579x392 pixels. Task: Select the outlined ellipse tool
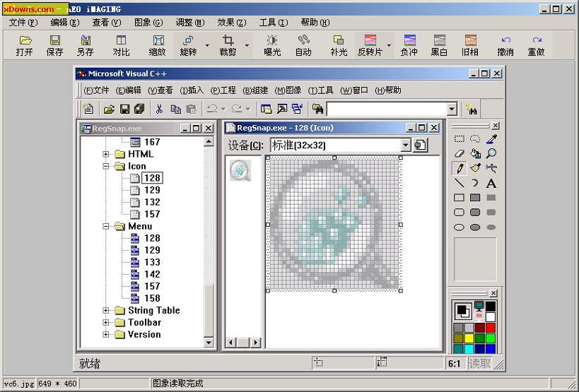(x=459, y=227)
